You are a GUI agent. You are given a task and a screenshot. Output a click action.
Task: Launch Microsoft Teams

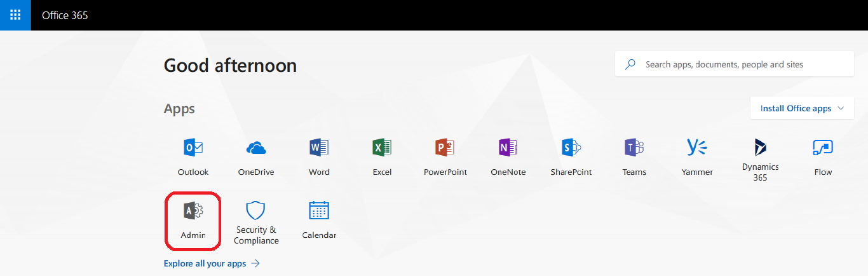(634, 156)
